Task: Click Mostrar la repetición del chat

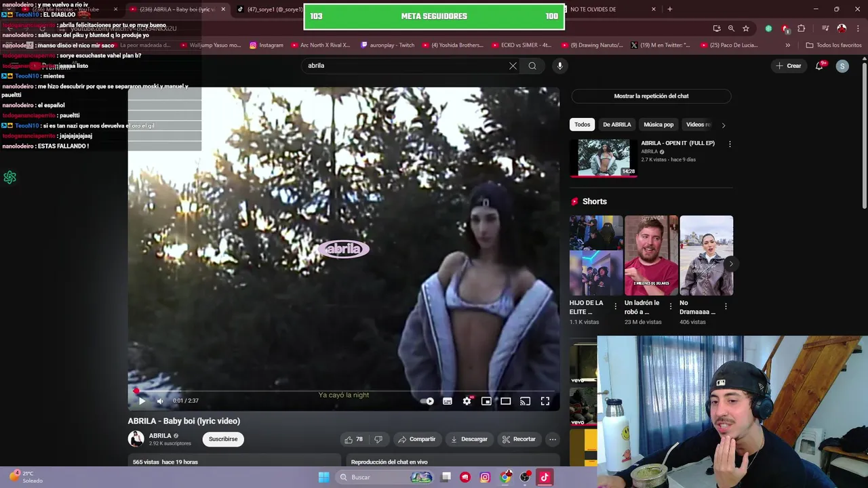Action: [651, 96]
